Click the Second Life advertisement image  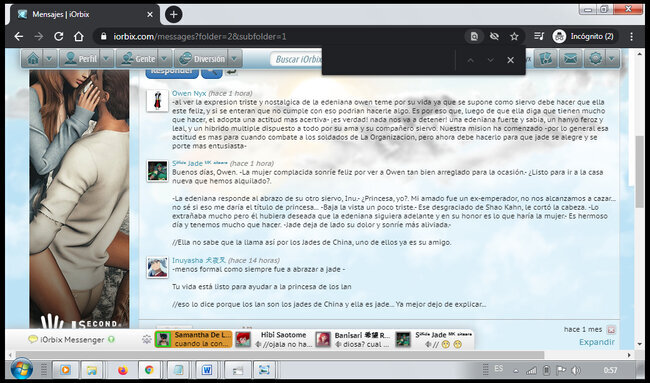point(80,199)
